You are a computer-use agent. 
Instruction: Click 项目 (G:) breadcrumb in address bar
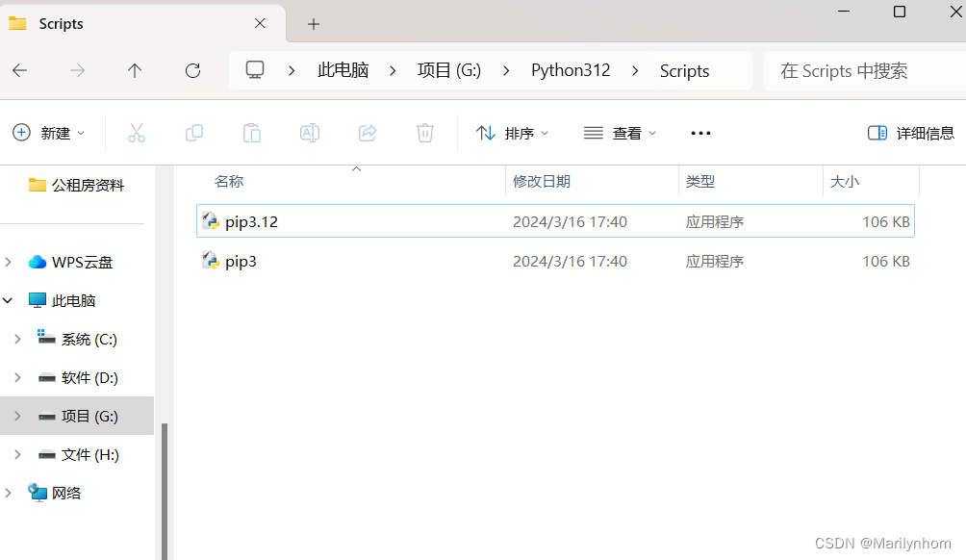pos(449,70)
